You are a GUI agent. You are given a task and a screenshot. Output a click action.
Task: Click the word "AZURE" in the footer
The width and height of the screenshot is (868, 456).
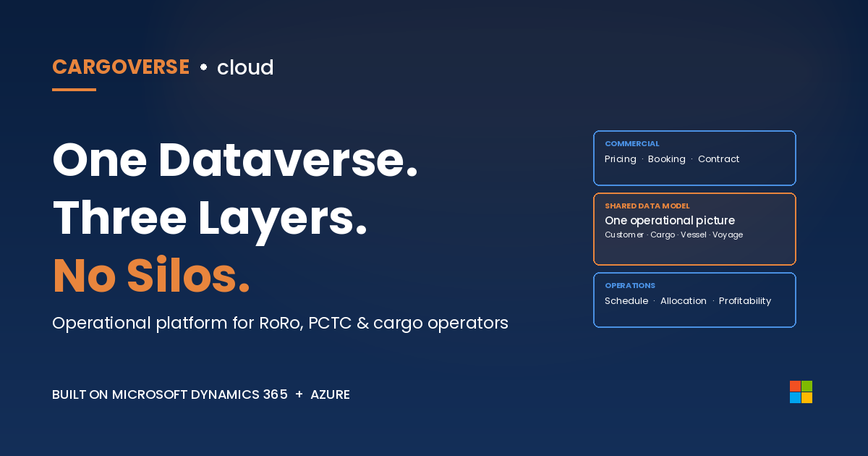(x=330, y=394)
